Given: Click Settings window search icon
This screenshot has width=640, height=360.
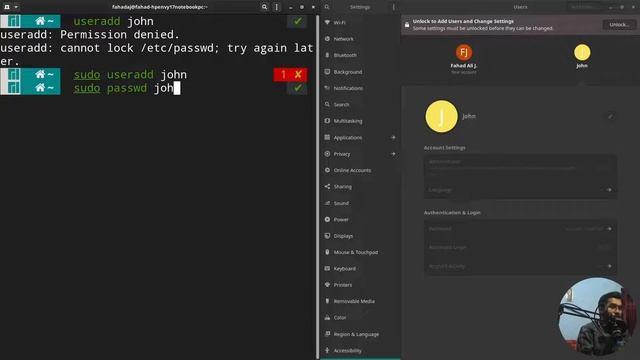Looking at the screenshot, I should click(327, 7).
